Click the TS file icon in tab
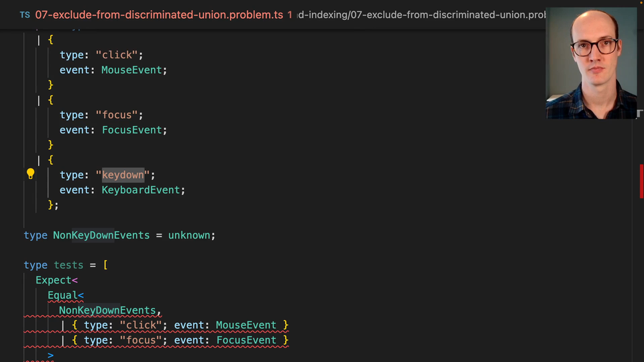644x362 pixels. 24,15
